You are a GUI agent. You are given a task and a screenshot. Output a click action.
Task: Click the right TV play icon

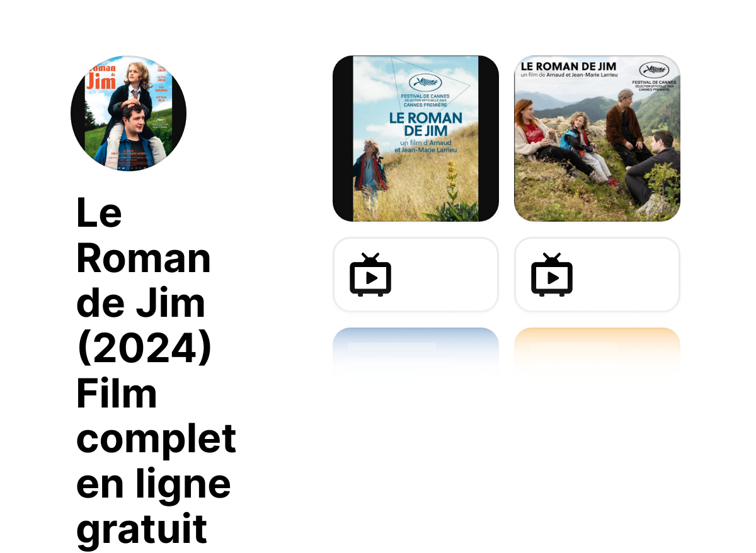pos(552,275)
